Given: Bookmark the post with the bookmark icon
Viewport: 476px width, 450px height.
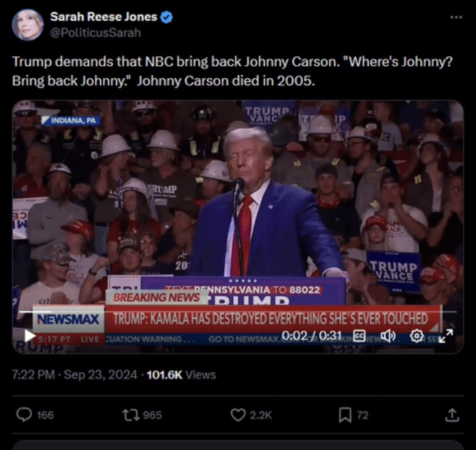Looking at the screenshot, I should point(345,415).
